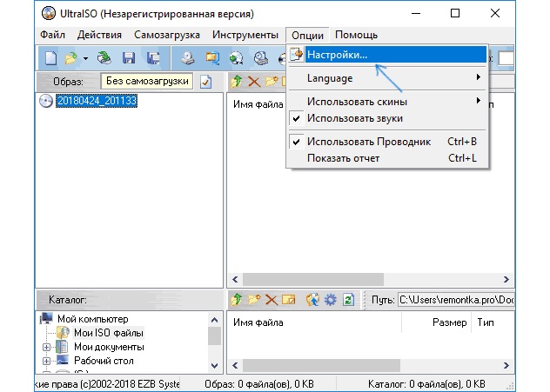Click the Mount to virtual drive icon
This screenshot has width=550, height=392.
coord(261,58)
